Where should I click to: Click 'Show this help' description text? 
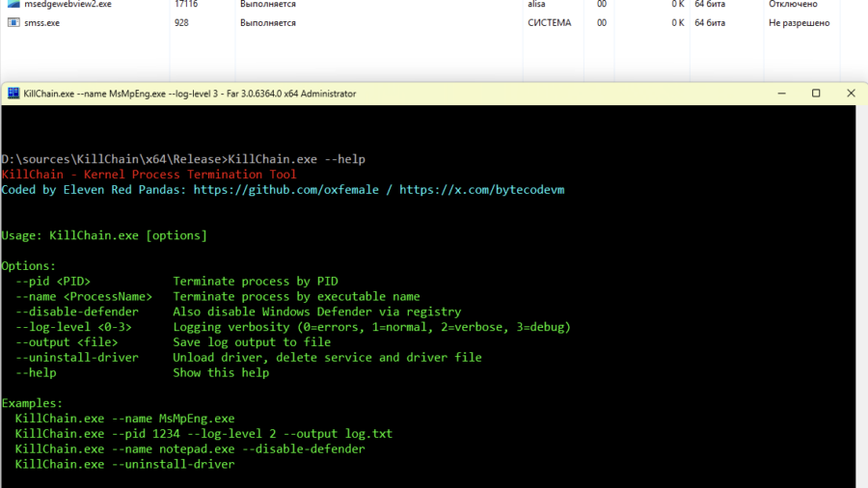coord(221,372)
